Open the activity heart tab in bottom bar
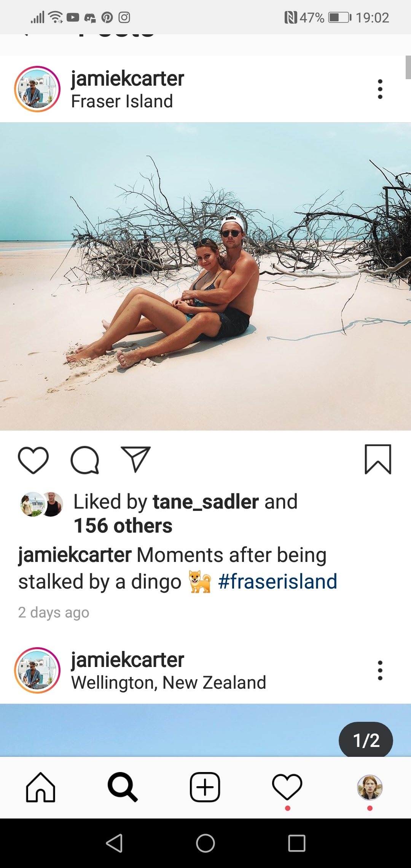Image resolution: width=411 pixels, height=868 pixels. pos(287,787)
